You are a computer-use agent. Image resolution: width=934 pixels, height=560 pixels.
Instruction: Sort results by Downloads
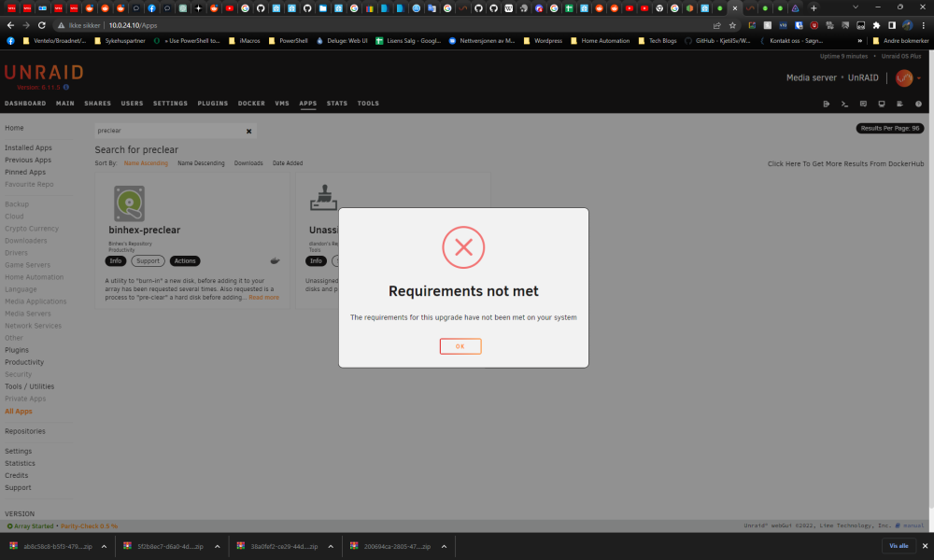[248, 163]
